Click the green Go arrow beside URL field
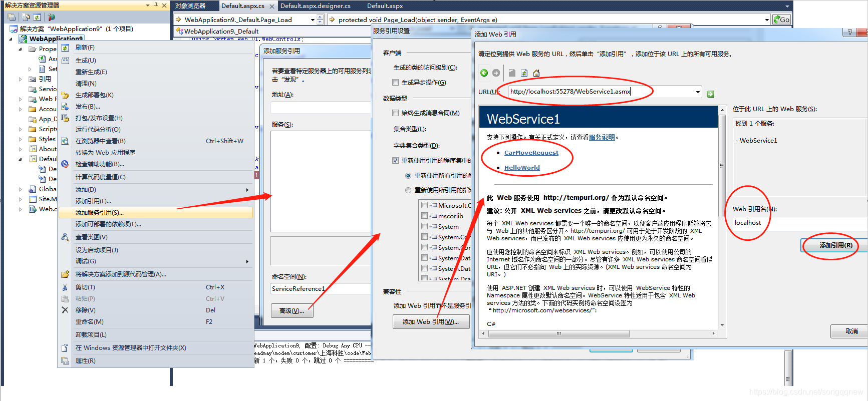This screenshot has width=868, height=401. click(x=711, y=94)
